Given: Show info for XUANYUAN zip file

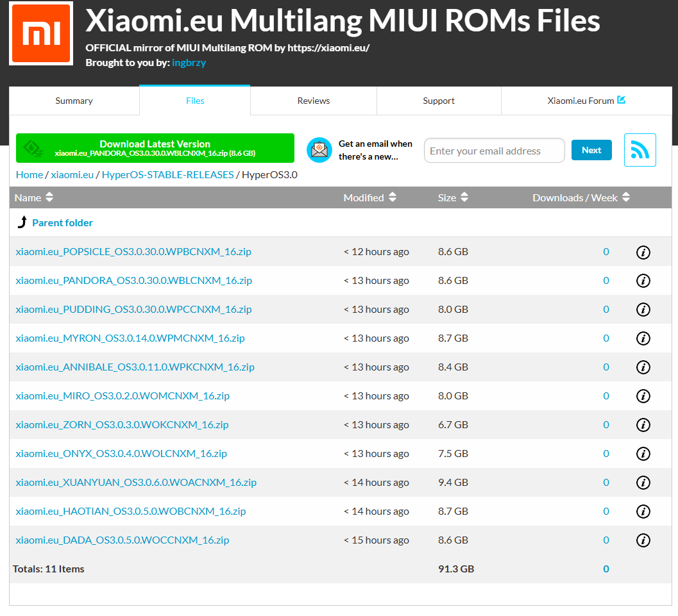Looking at the screenshot, I should pyautogui.click(x=643, y=483).
